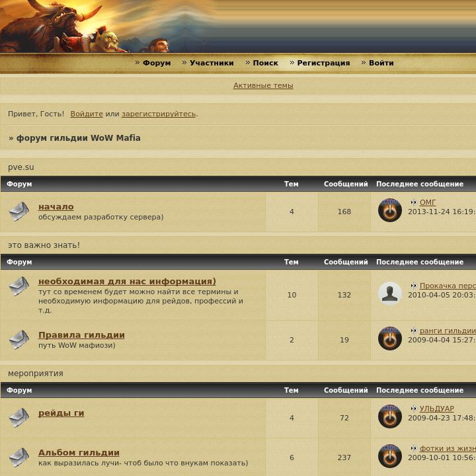Open the фотки из жизн last post link
The height and width of the screenshot is (476, 476).
pos(448,448)
